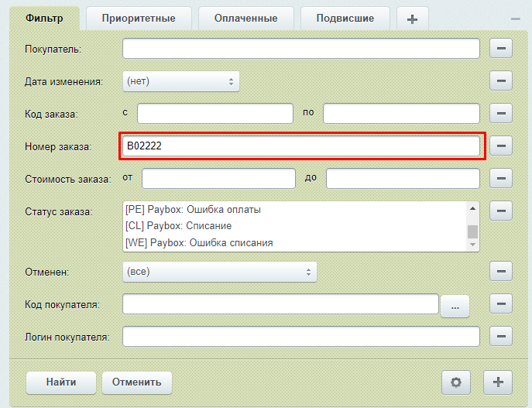Switch to the Приоритетные tab
The image size is (532, 408).
(x=138, y=18)
